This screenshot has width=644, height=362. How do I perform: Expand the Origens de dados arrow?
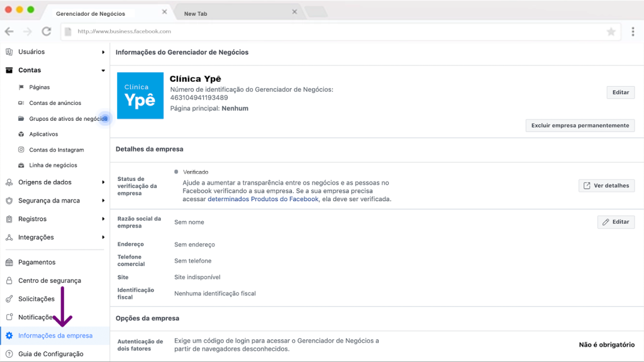[103, 182]
